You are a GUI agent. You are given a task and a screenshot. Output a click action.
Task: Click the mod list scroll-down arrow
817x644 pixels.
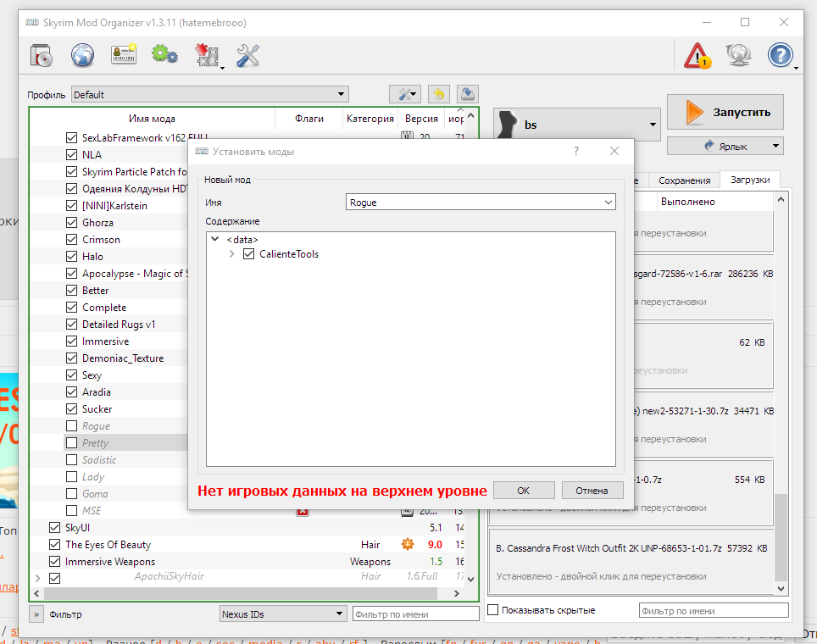click(x=471, y=579)
